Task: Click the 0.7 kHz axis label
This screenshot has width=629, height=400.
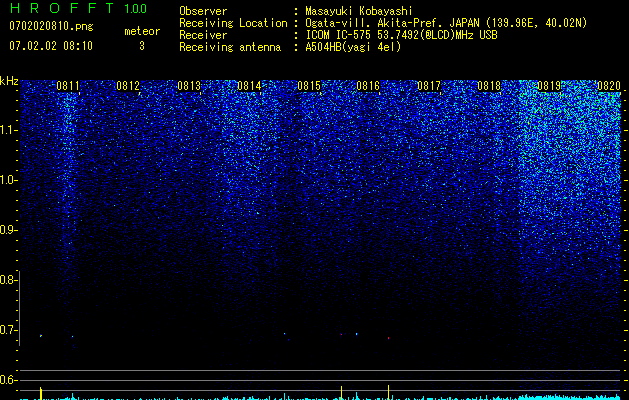Action: tap(7, 330)
